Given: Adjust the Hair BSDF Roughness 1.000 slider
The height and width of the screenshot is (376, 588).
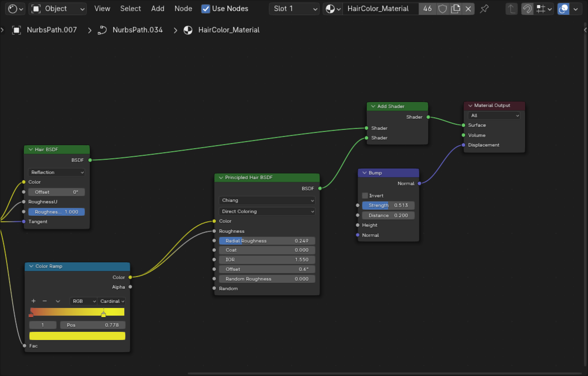Looking at the screenshot, I should click(x=57, y=212).
